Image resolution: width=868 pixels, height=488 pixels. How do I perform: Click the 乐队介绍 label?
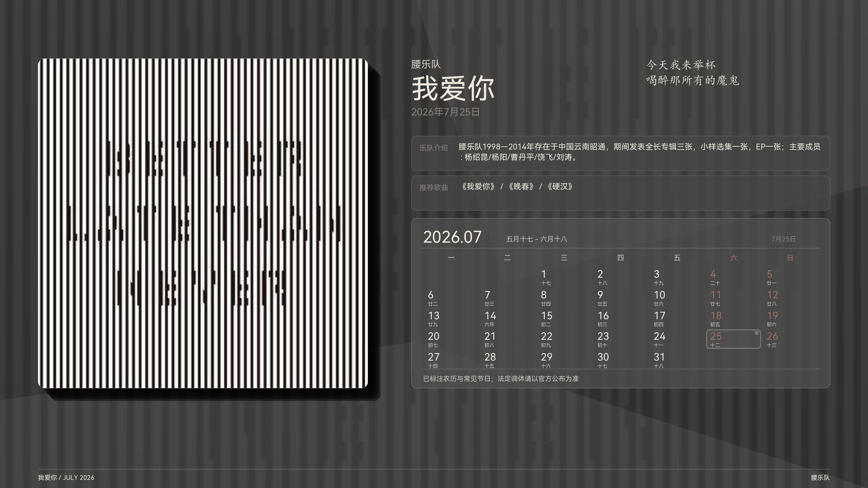point(433,148)
